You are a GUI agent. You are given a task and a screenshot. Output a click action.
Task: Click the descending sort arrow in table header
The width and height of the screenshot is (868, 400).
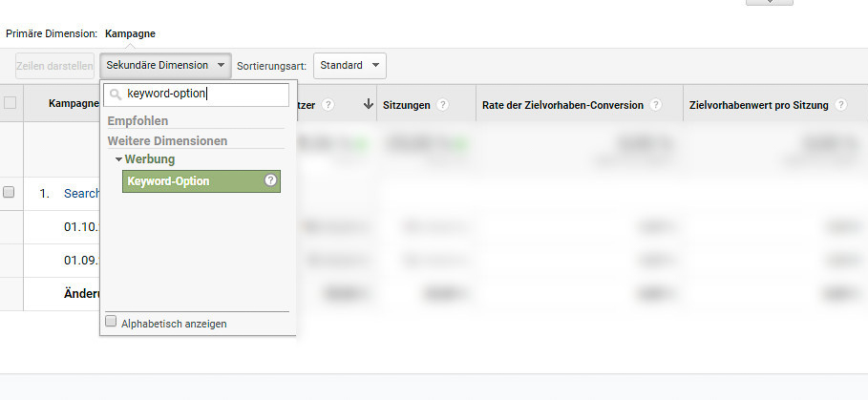click(369, 105)
